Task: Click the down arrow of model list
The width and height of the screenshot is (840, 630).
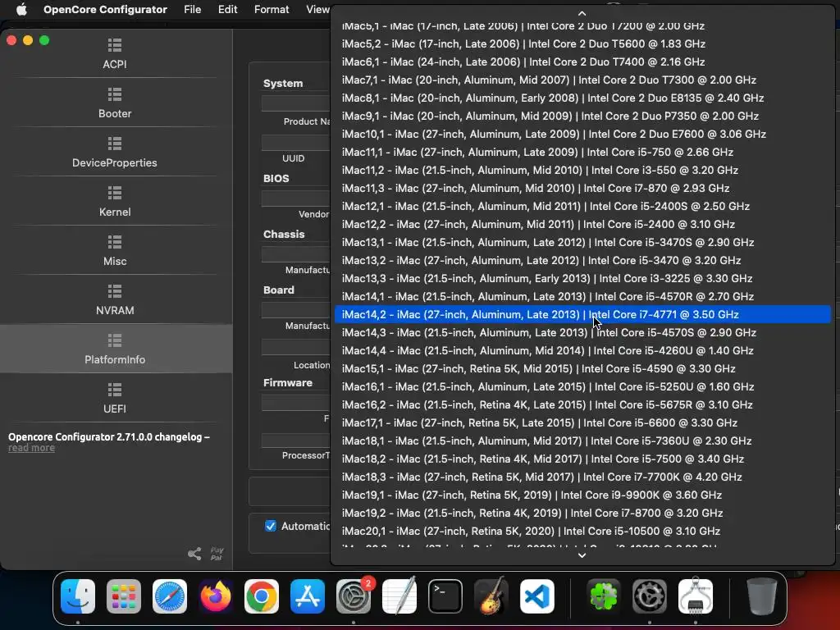Action: click(x=582, y=555)
